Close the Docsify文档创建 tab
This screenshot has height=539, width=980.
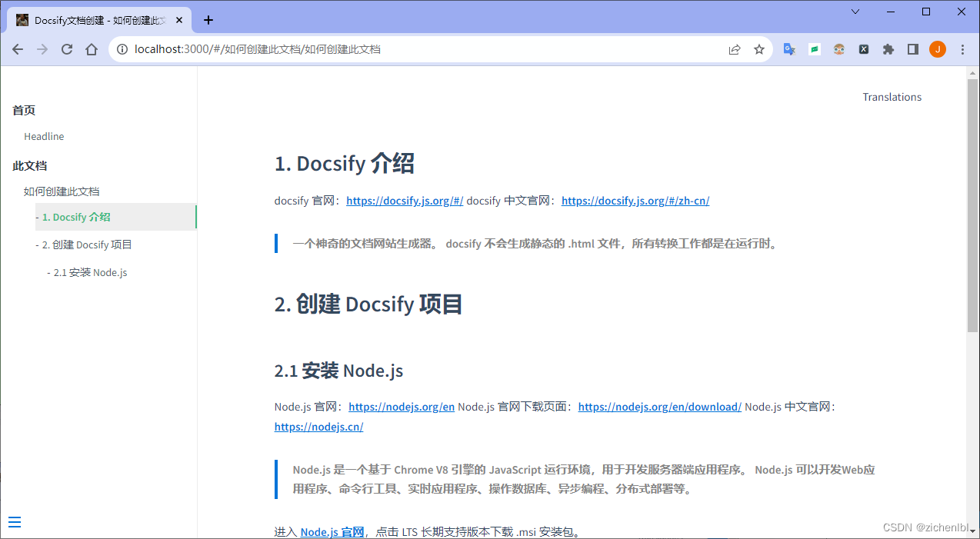click(178, 20)
